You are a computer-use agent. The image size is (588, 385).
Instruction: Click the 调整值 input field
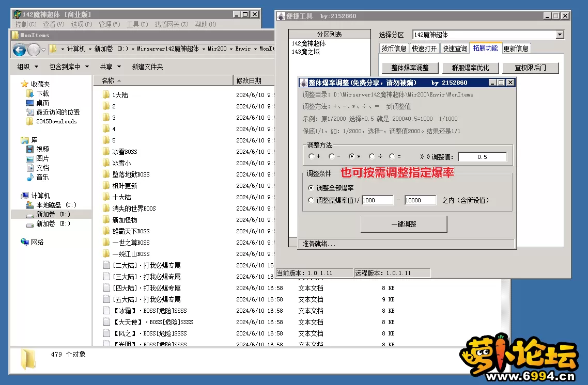pos(482,157)
